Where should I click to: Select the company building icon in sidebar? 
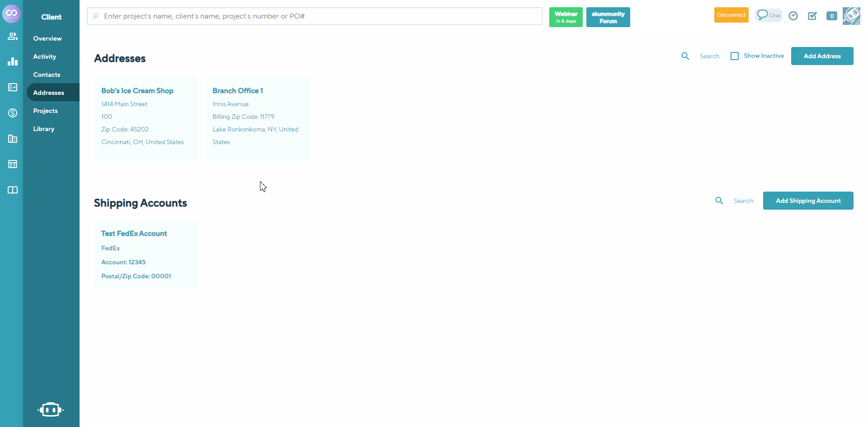[x=12, y=139]
